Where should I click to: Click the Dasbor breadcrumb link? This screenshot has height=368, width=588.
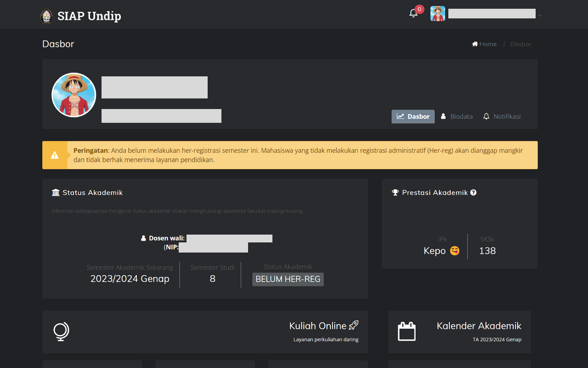(x=520, y=44)
